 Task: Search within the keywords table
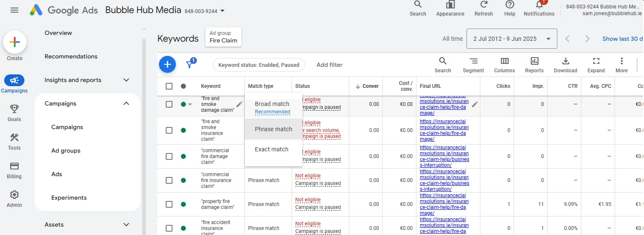click(443, 65)
